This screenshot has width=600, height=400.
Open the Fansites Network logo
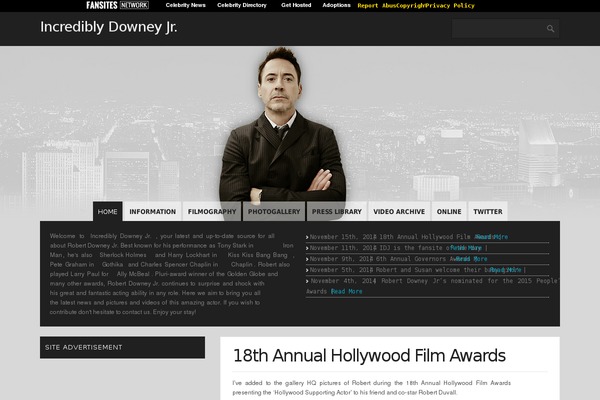(x=117, y=5)
